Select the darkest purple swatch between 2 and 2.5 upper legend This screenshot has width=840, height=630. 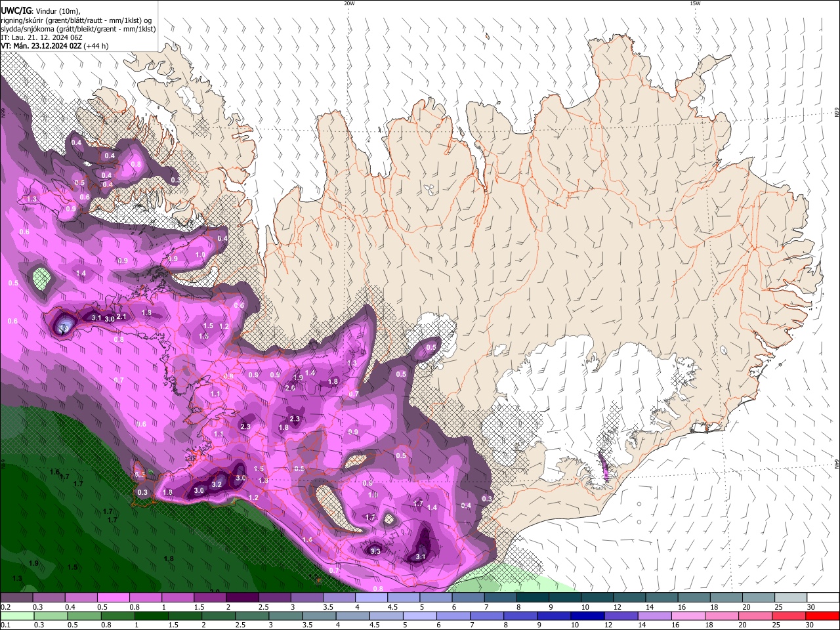(242, 597)
